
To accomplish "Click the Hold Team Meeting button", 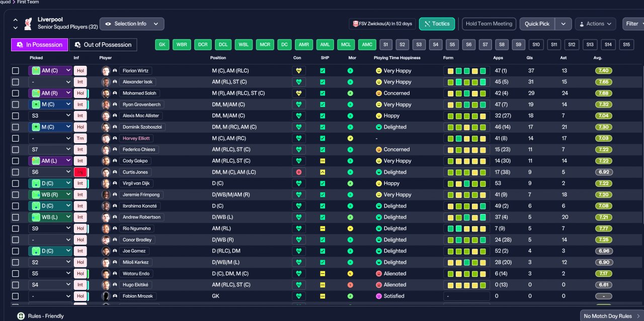I will [489, 24].
